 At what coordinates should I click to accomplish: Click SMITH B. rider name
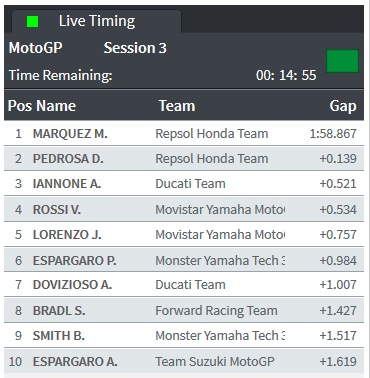pyautogui.click(x=58, y=336)
